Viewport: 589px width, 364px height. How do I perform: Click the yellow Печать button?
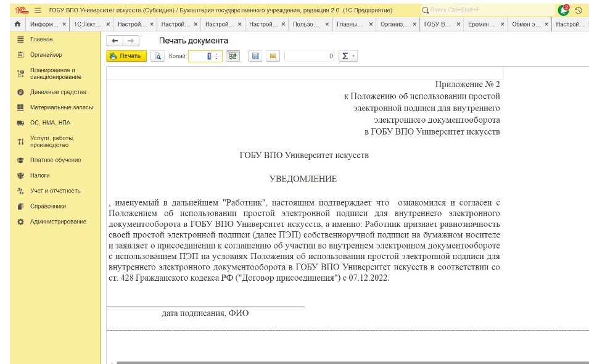(126, 56)
